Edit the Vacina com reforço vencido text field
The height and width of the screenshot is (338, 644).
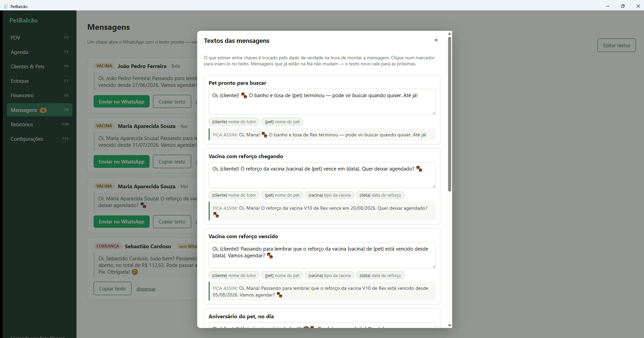(x=322, y=255)
